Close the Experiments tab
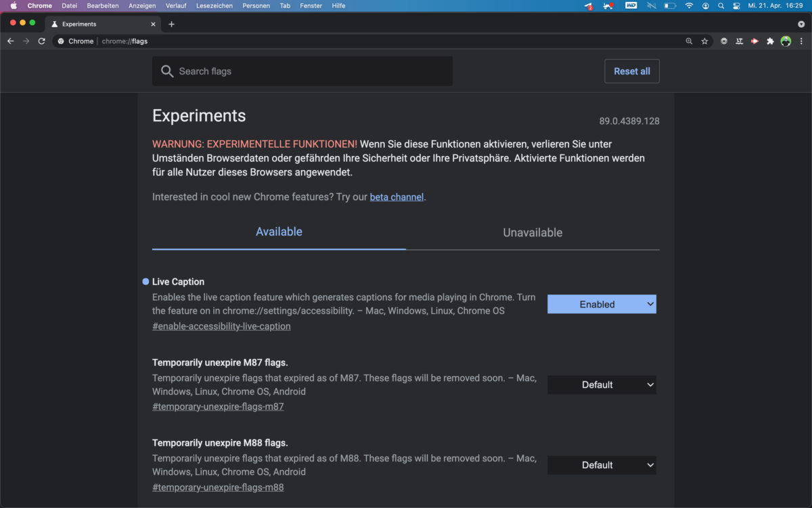The width and height of the screenshot is (812, 508). pyautogui.click(x=153, y=24)
